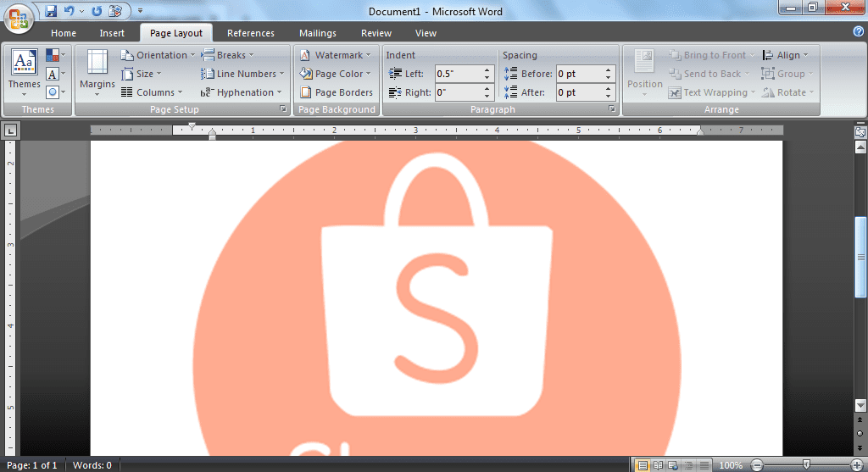Viewport: 868px width, 472px height.
Task: Open the Text Wrapping menu
Action: [x=712, y=92]
